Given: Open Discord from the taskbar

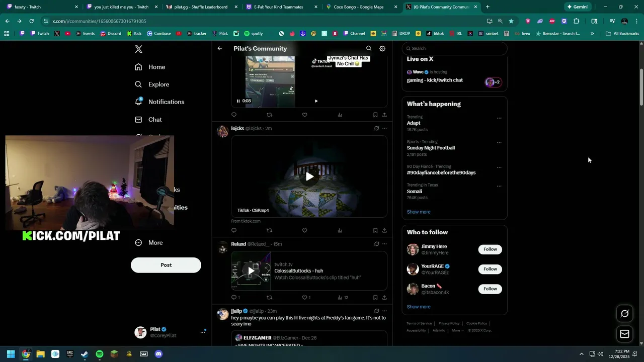Looking at the screenshot, I should click(x=158, y=354).
